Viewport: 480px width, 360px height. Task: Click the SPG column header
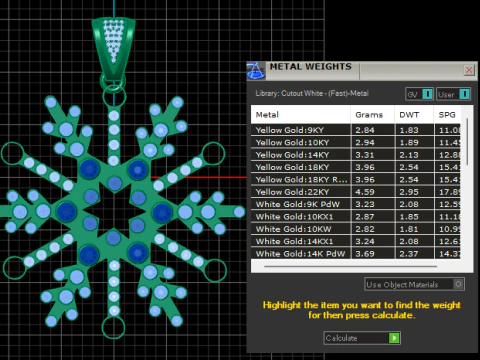point(447,115)
